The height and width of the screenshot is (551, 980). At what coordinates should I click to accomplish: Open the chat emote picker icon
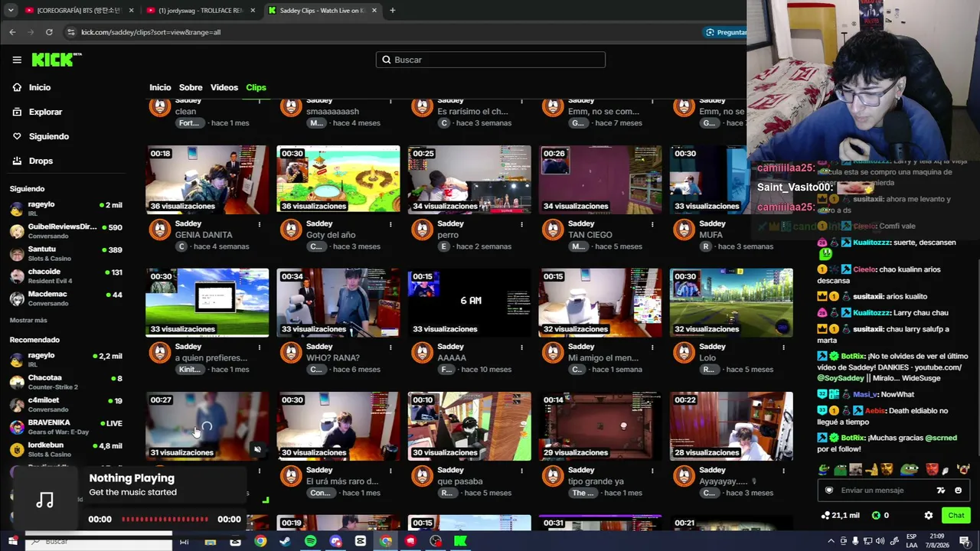(x=959, y=491)
